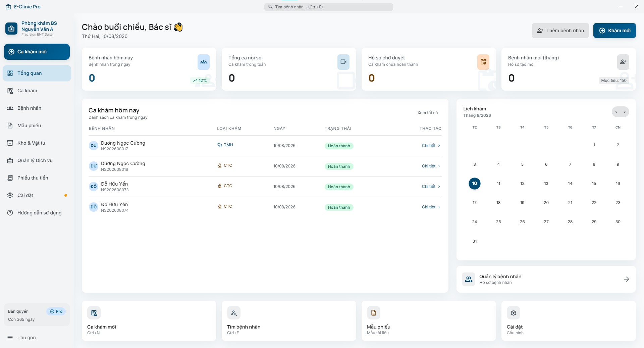644x348 pixels.
Task: Open Xem tất cả visits link
Action: (x=427, y=113)
